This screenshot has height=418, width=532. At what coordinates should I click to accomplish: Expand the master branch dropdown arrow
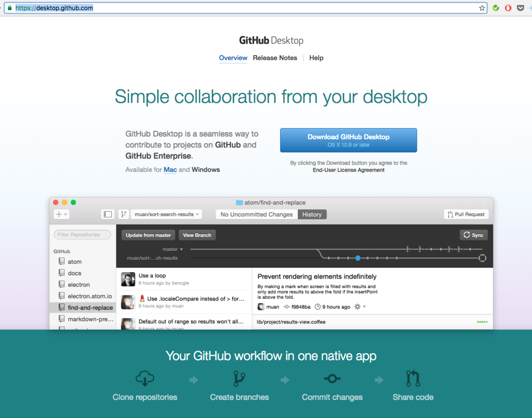coord(181,249)
